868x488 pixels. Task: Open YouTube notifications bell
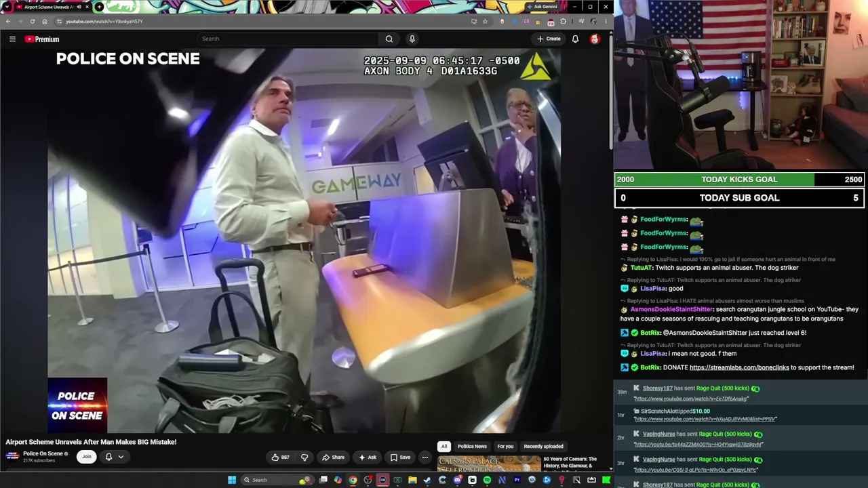pos(575,39)
